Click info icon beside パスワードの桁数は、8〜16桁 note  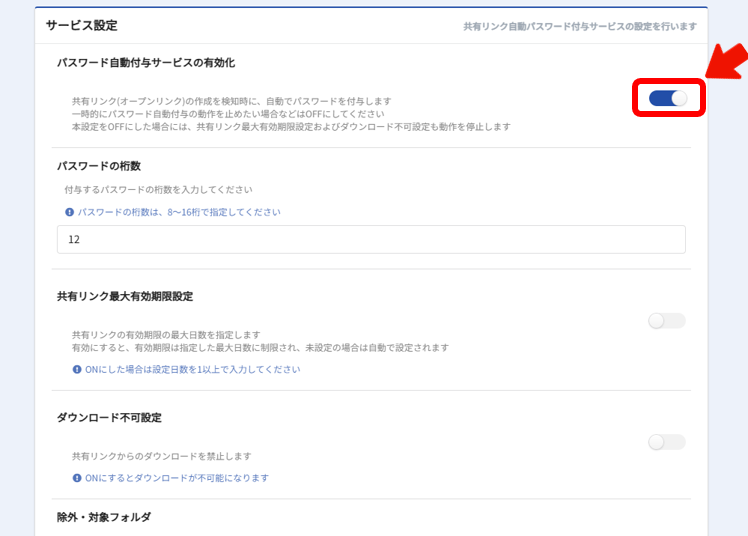point(70,212)
